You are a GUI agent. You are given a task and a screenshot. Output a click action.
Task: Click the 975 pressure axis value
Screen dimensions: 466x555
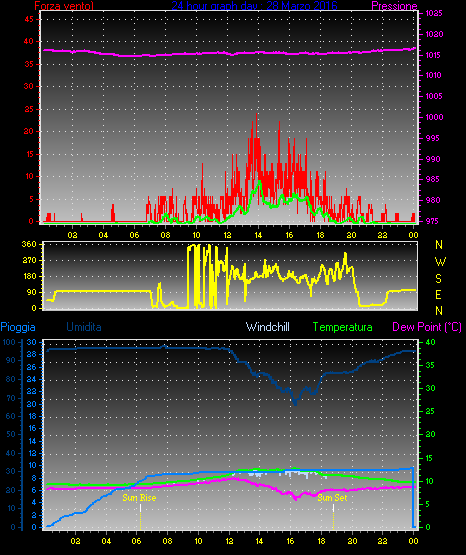(432, 221)
